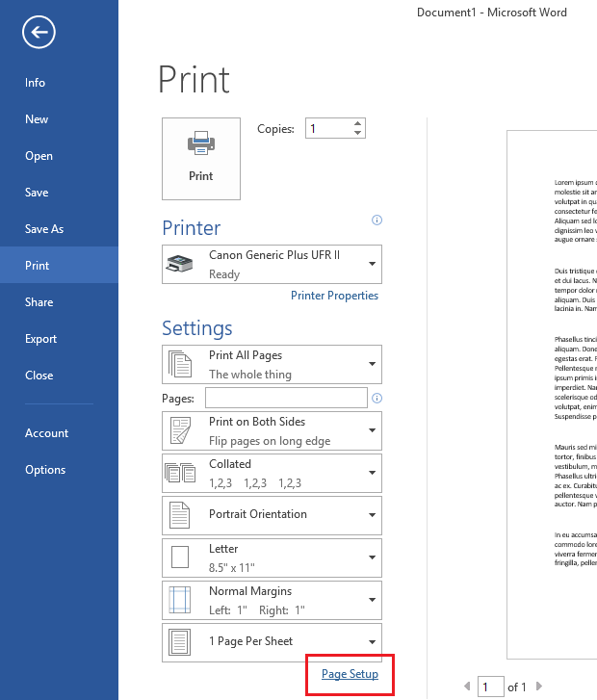Go to next preview page arrow
597x700 pixels.
coord(538,687)
